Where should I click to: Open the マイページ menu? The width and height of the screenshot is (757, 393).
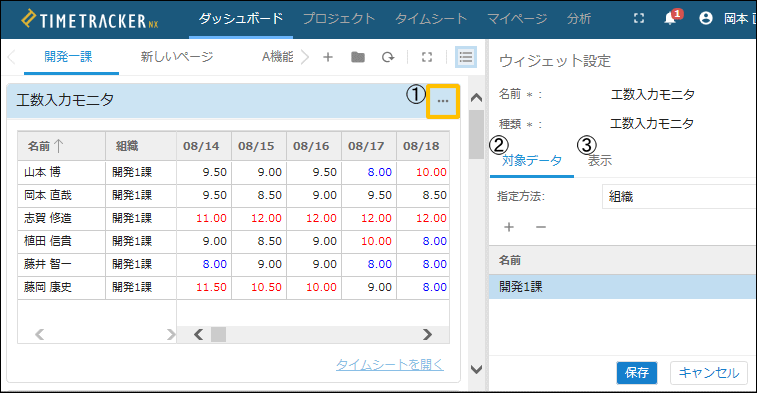tap(517, 18)
